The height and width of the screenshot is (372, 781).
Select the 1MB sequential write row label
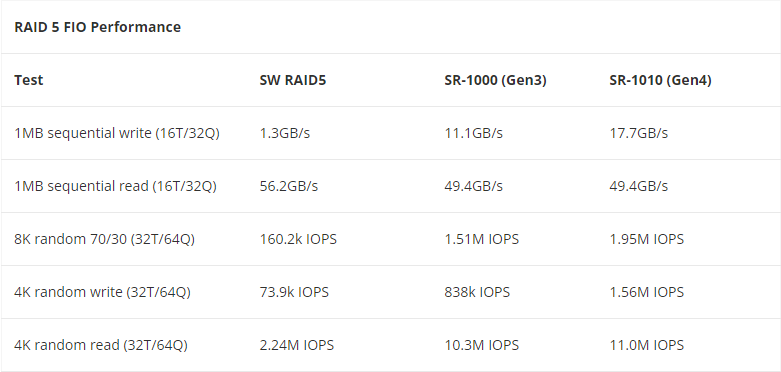[x=117, y=133]
